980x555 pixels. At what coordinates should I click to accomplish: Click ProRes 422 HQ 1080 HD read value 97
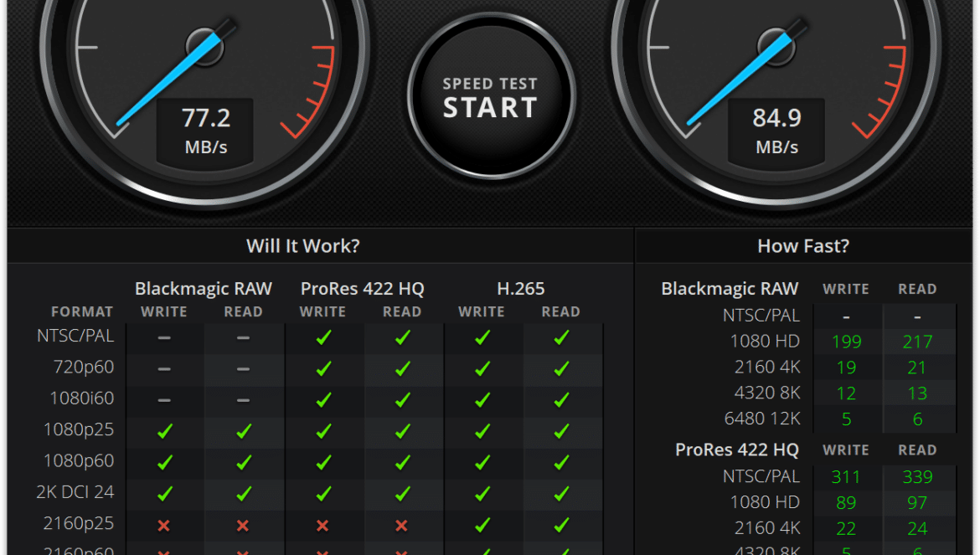coord(917,503)
